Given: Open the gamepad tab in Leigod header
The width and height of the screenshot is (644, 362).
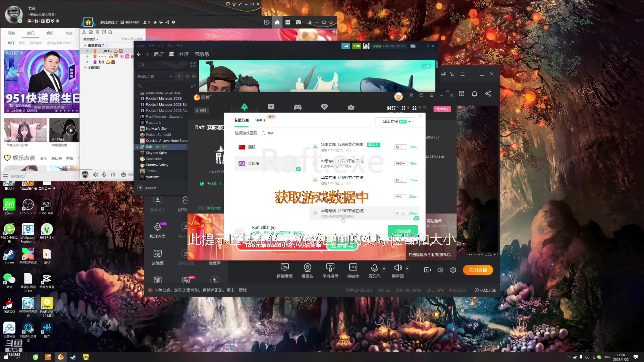Looking at the screenshot, I should [298, 107].
